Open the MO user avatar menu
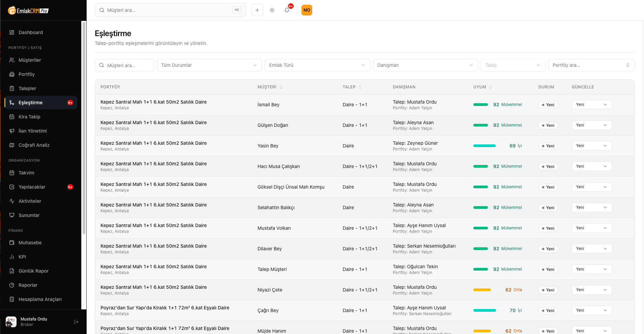 (x=307, y=10)
